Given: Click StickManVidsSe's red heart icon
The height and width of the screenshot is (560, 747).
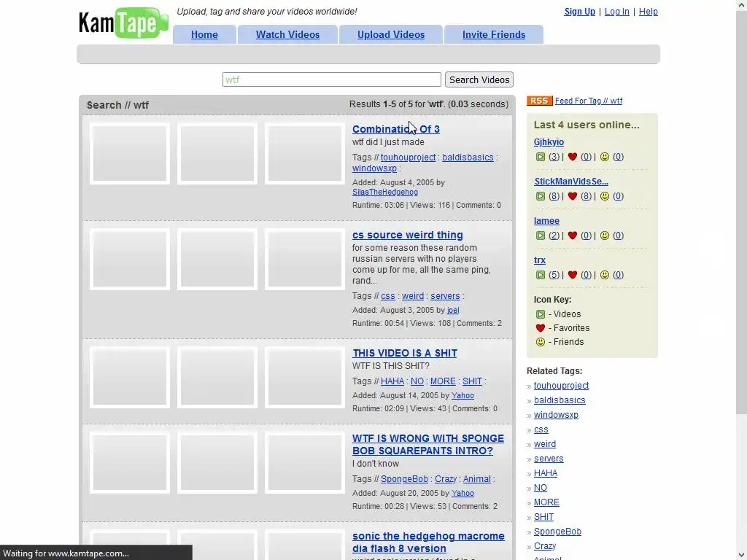Looking at the screenshot, I should (573, 196).
